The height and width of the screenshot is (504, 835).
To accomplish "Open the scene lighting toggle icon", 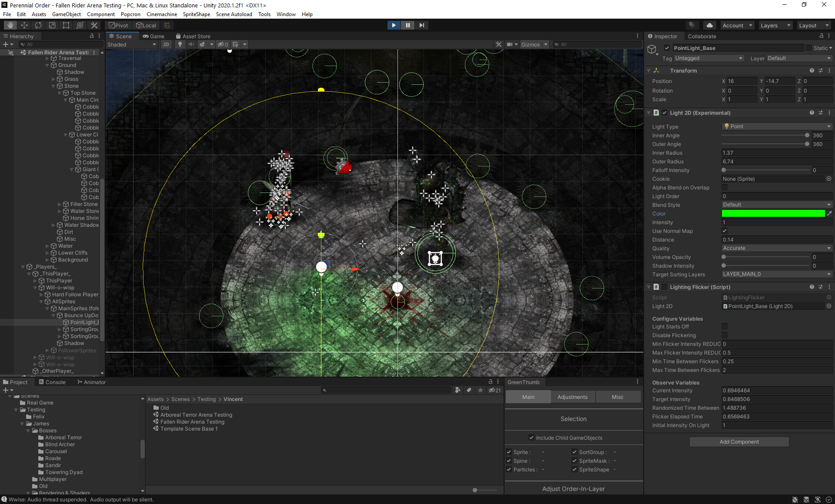I will tap(180, 44).
